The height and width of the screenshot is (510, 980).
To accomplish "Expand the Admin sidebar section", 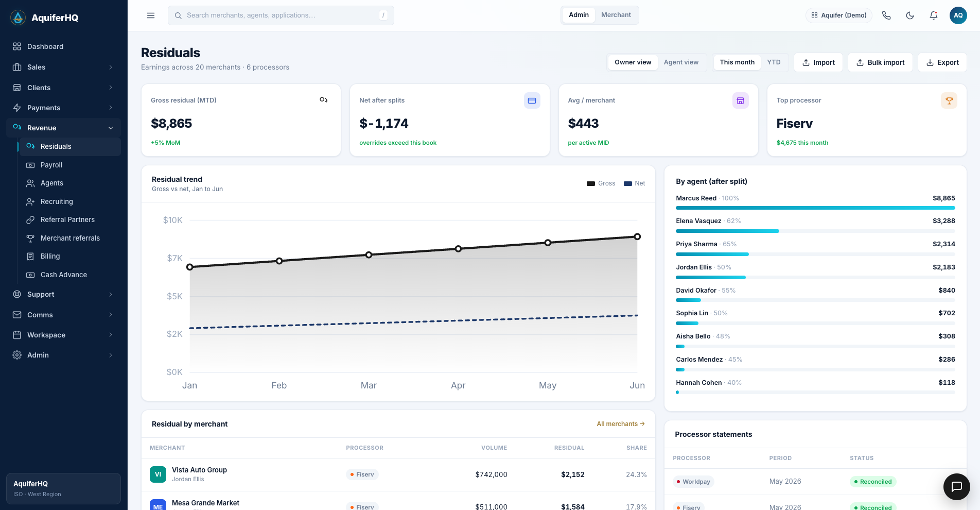I will (63, 355).
